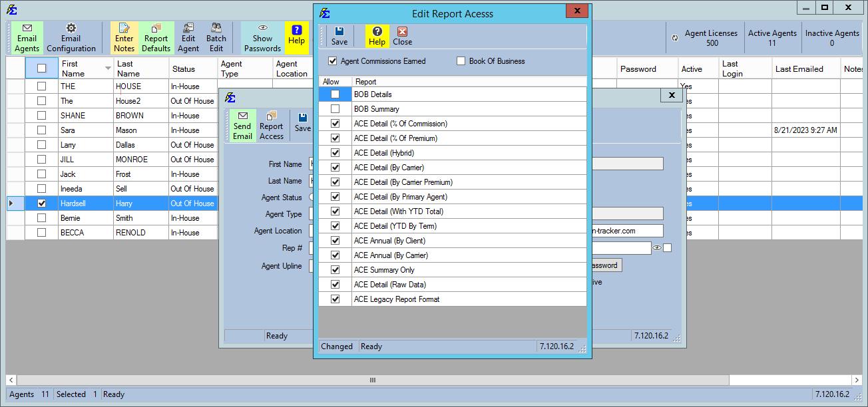The height and width of the screenshot is (407, 868).
Task: Open First Name column sort dropdown arrow
Action: (108, 68)
